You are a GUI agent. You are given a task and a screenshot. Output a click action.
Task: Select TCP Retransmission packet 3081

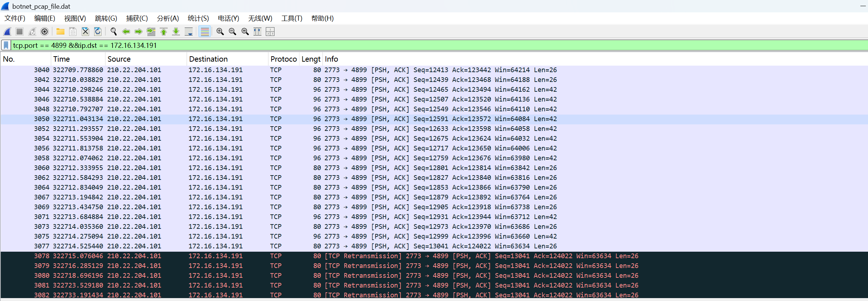(x=434, y=285)
